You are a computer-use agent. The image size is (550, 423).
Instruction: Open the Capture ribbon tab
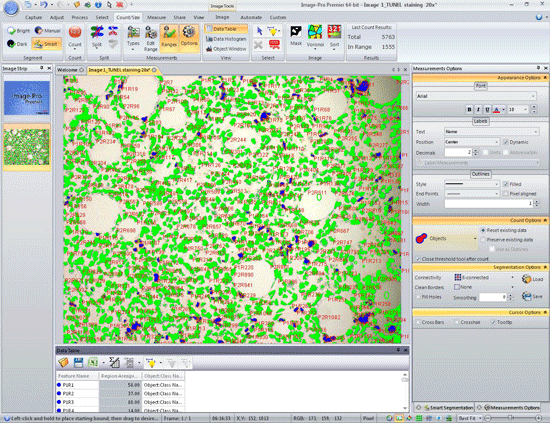[x=34, y=17]
